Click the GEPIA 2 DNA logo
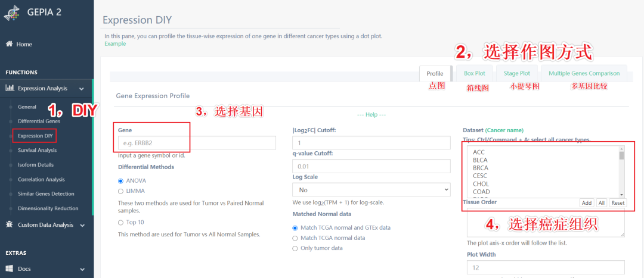644x278 pixels. (x=12, y=13)
